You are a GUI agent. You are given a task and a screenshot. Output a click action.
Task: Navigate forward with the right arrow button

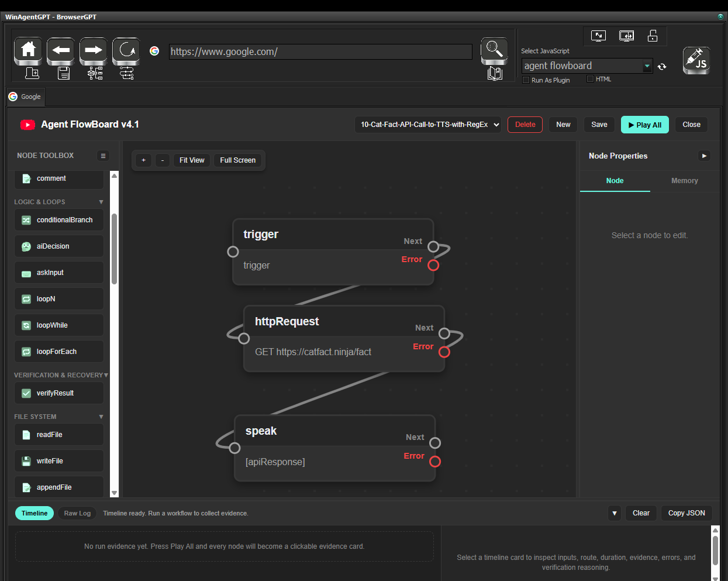tap(94, 51)
